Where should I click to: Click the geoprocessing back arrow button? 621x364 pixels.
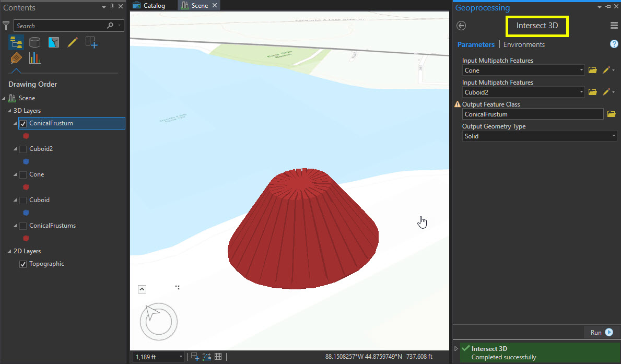461,26
